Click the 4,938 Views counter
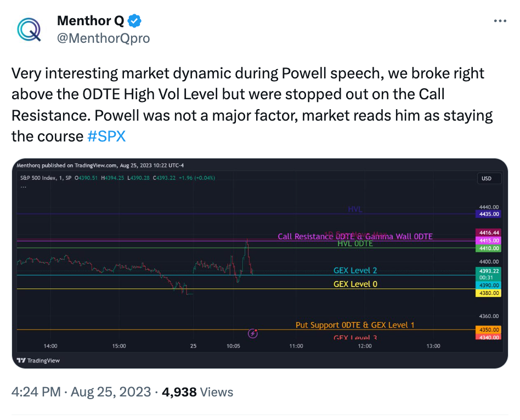The image size is (520, 420). pyautogui.click(x=197, y=392)
